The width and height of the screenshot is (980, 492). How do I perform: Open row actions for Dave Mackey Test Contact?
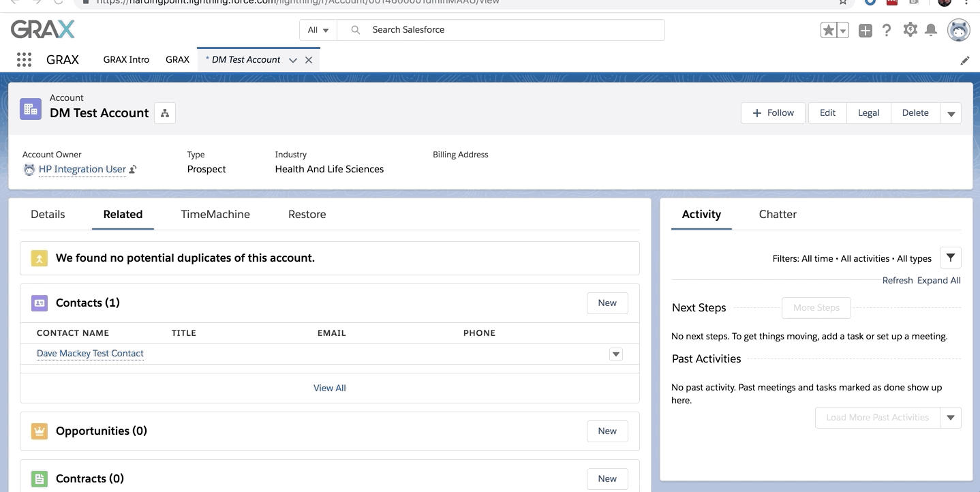click(x=616, y=354)
